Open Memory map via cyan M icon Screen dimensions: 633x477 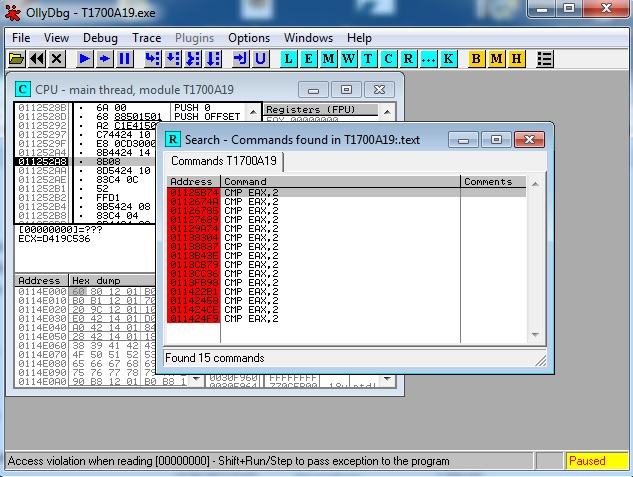328,59
